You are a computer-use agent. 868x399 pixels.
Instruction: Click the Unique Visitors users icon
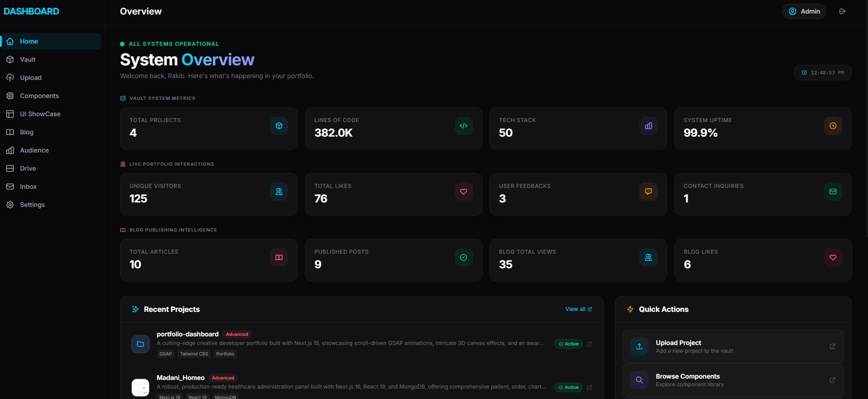tap(279, 192)
